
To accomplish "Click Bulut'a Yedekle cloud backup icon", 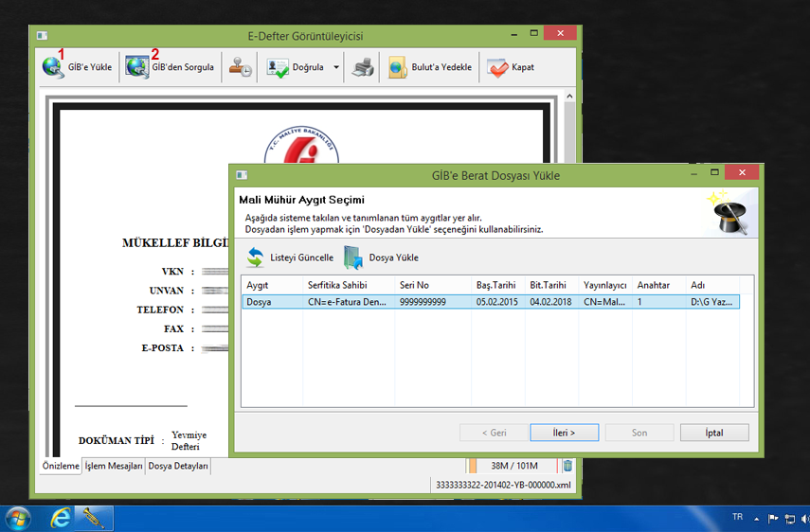I will [x=396, y=67].
